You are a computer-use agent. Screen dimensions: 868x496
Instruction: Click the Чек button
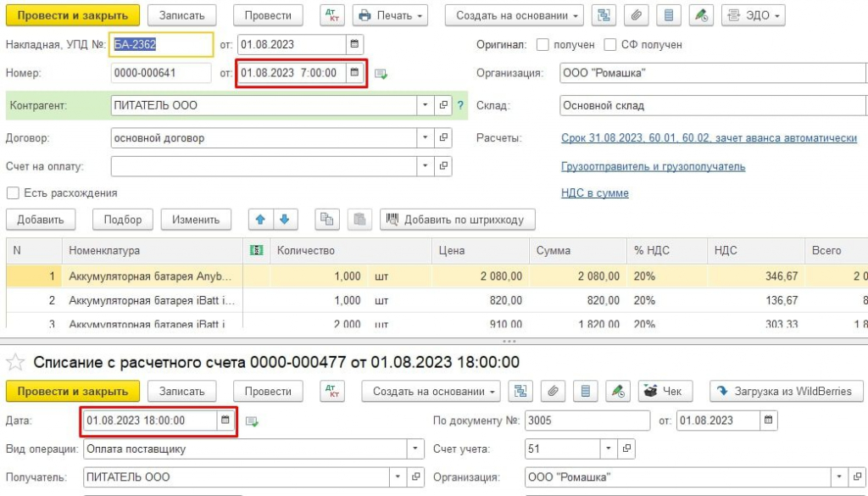[x=664, y=391]
